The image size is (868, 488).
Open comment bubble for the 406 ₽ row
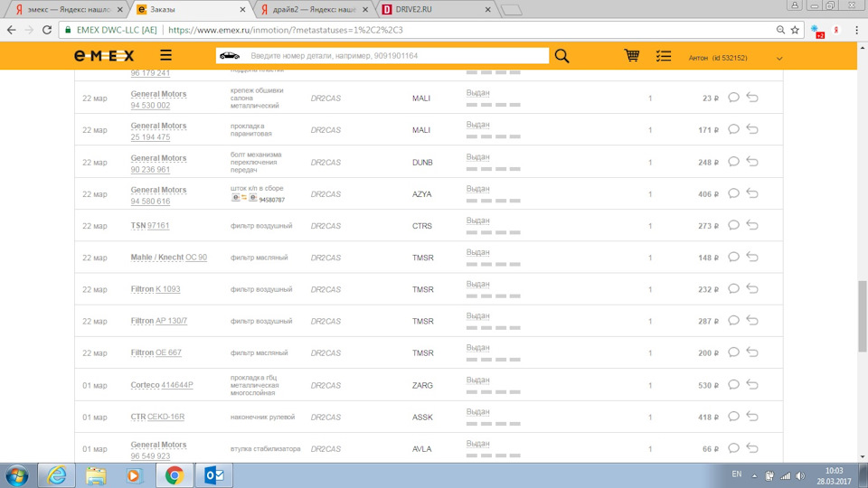click(x=733, y=193)
